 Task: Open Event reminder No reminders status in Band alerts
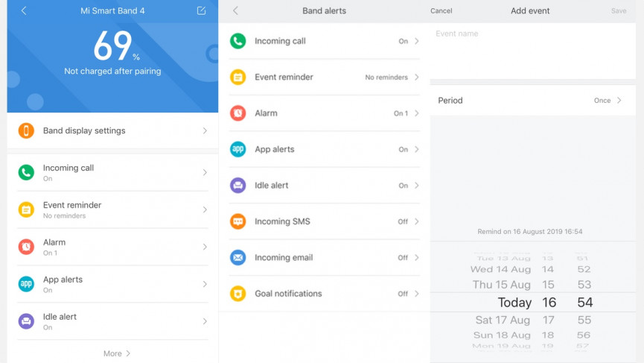386,78
